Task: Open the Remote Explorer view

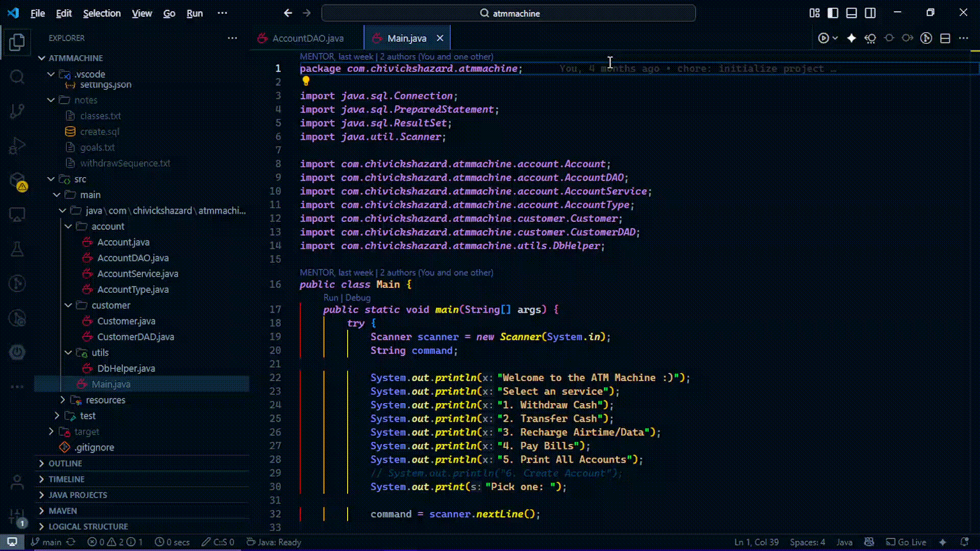Action: pyautogui.click(x=17, y=215)
